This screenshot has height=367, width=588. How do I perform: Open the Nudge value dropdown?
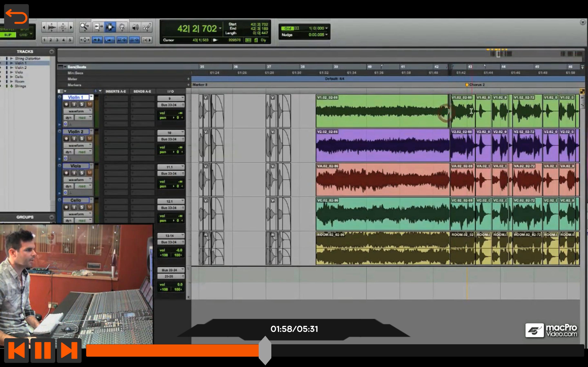[x=318, y=35]
